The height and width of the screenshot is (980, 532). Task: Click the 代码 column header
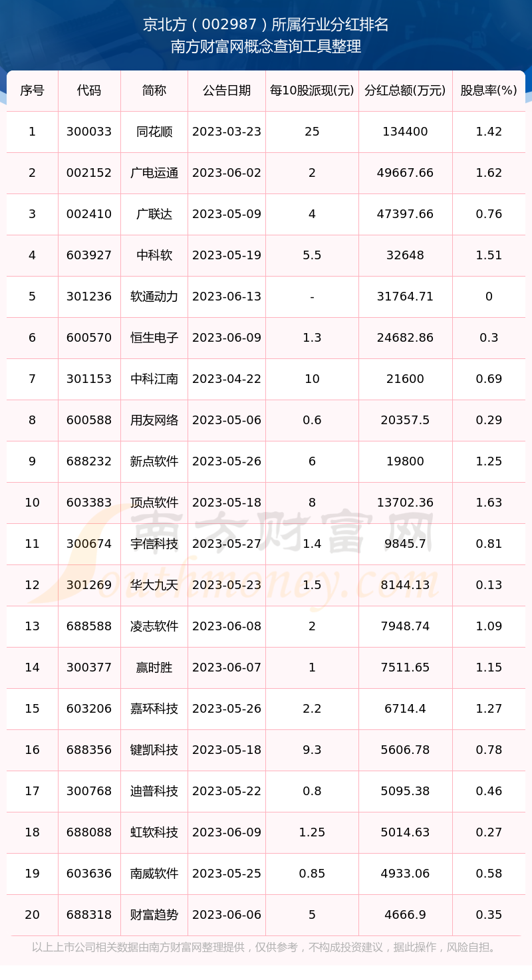point(89,90)
